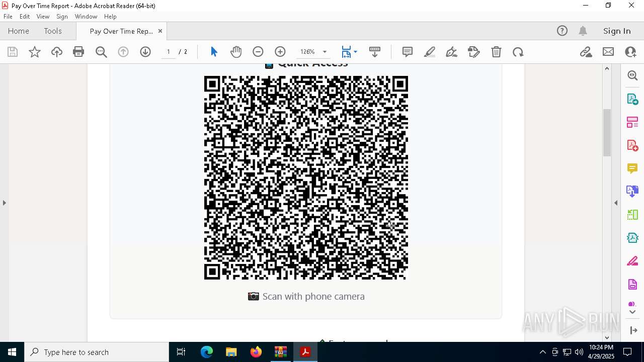Open the Edit menu
This screenshot has height=362, width=644.
[x=25, y=16]
